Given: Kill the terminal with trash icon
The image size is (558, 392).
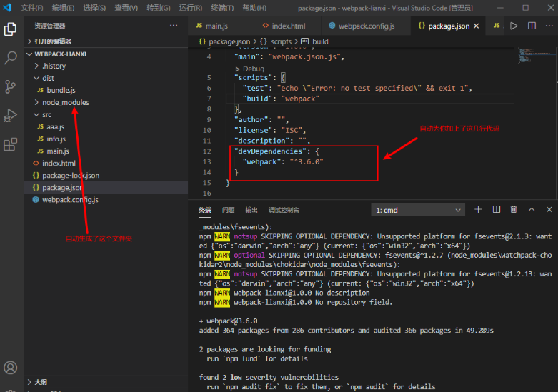Looking at the screenshot, I should click(x=514, y=209).
